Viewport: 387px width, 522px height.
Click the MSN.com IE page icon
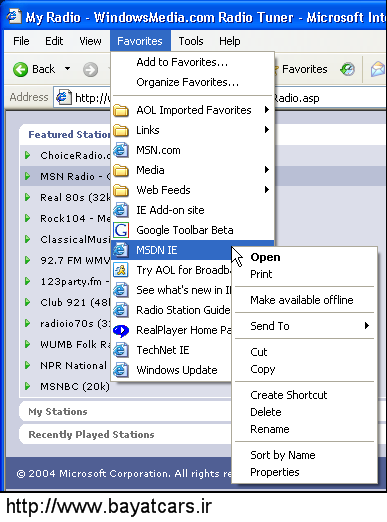[x=121, y=150]
